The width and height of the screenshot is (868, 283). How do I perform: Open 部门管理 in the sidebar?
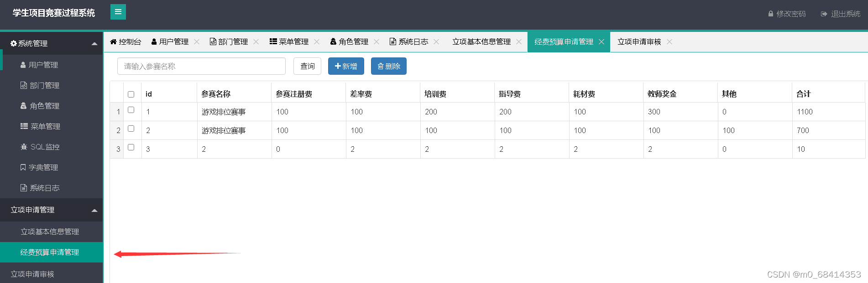tap(52, 86)
